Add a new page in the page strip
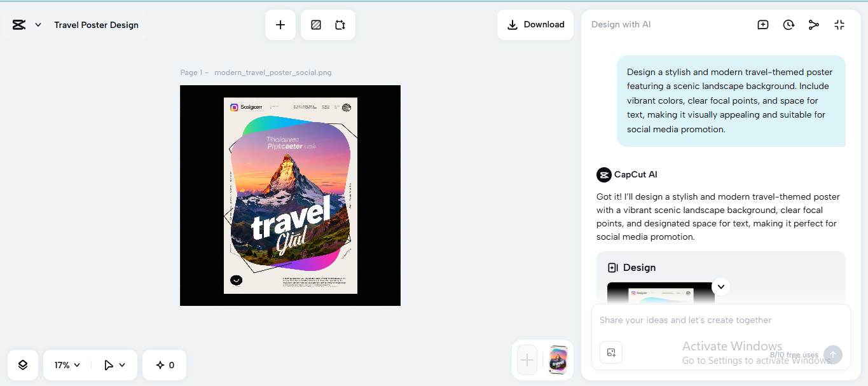868x386 pixels. click(x=527, y=361)
